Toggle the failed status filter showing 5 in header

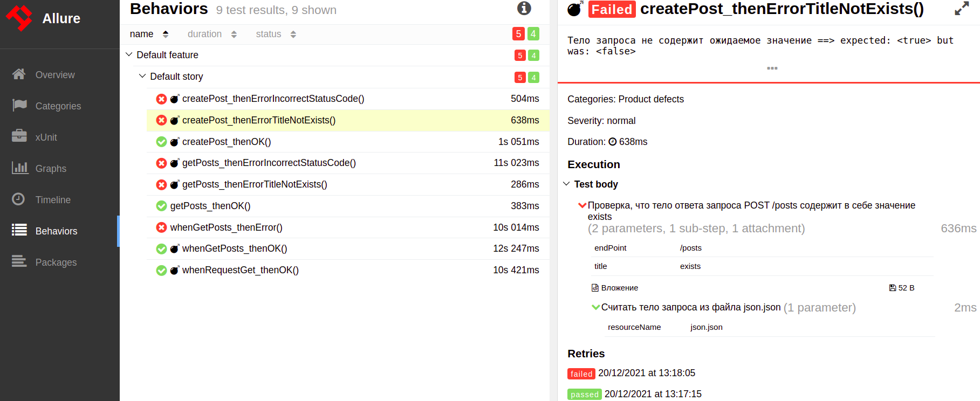518,34
